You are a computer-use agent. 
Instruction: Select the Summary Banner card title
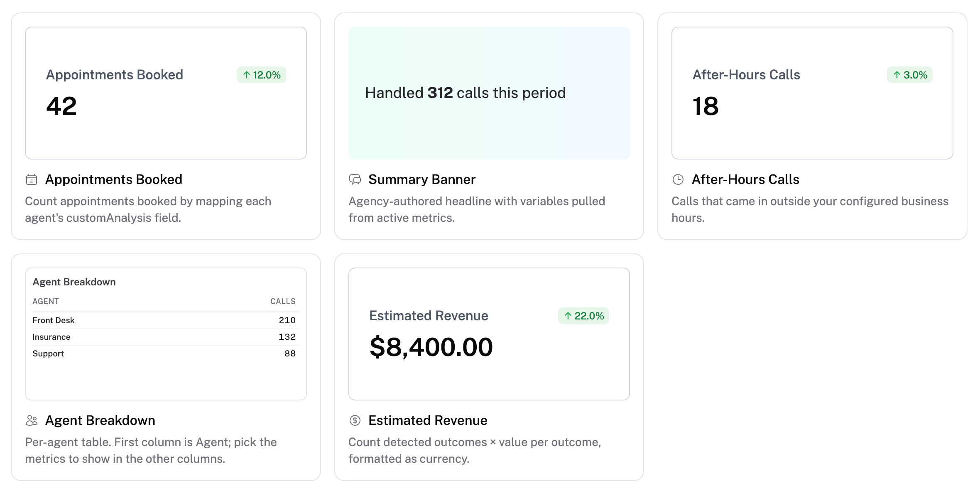[422, 179]
